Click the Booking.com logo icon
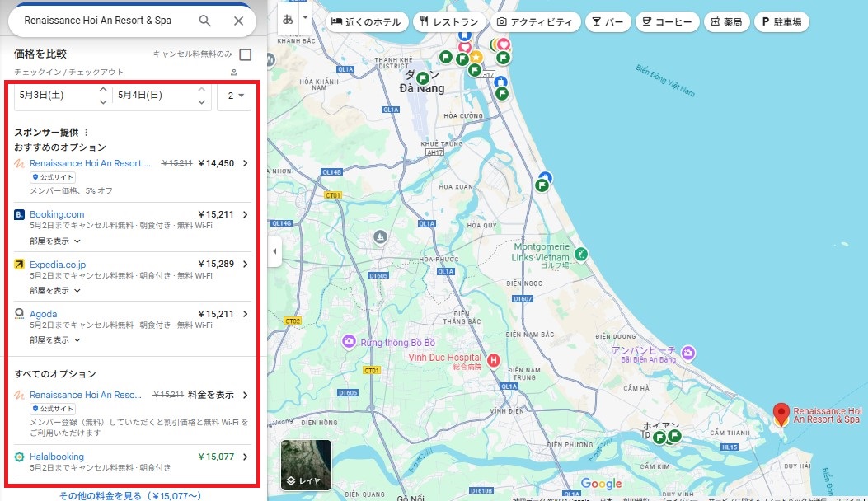The height and width of the screenshot is (501, 868). [x=20, y=214]
